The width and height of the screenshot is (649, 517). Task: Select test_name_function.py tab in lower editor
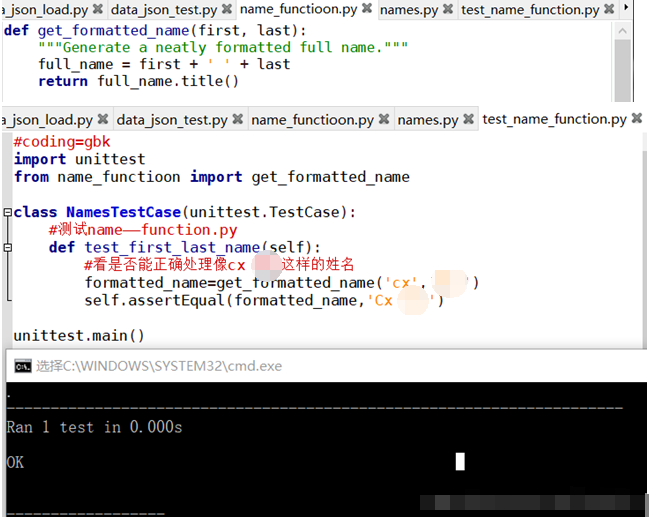554,119
